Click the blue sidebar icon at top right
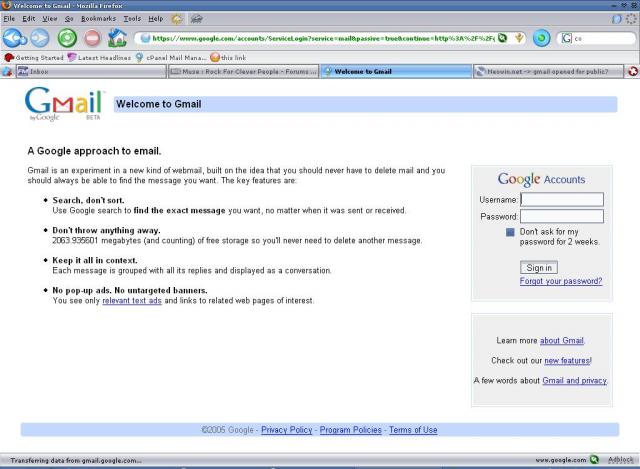Screen dimensions: 640x469 click(617, 19)
